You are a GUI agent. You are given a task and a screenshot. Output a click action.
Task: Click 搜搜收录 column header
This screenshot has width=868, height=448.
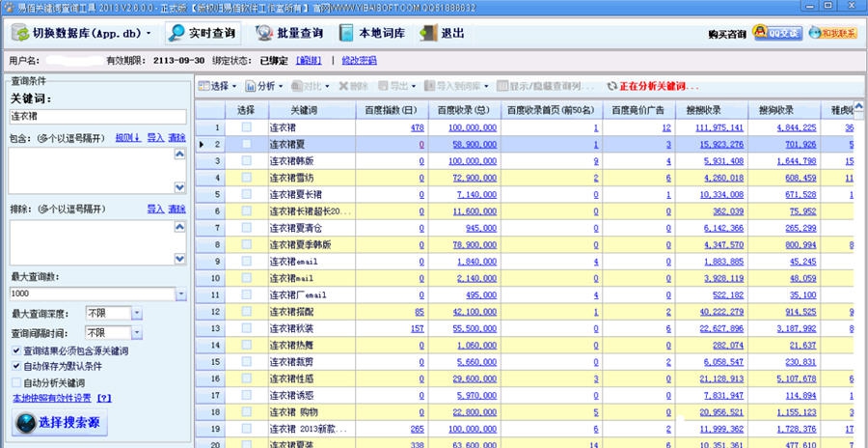click(x=712, y=110)
